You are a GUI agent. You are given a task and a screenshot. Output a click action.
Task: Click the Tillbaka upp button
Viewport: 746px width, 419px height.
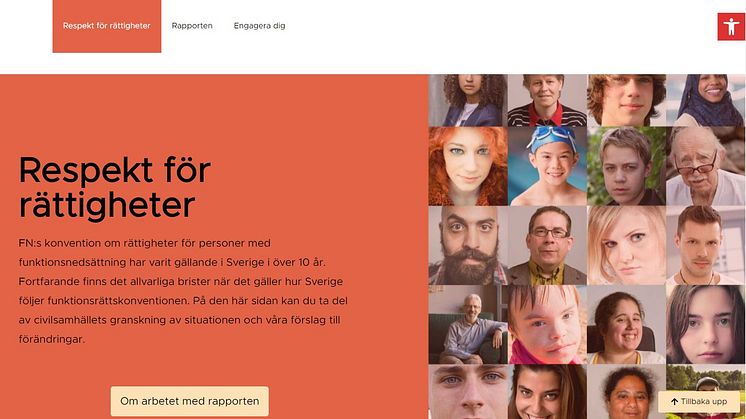pyautogui.click(x=699, y=402)
